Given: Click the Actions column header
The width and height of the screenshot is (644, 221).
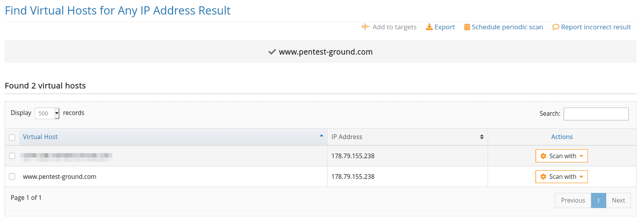Looking at the screenshot, I should [x=562, y=137].
